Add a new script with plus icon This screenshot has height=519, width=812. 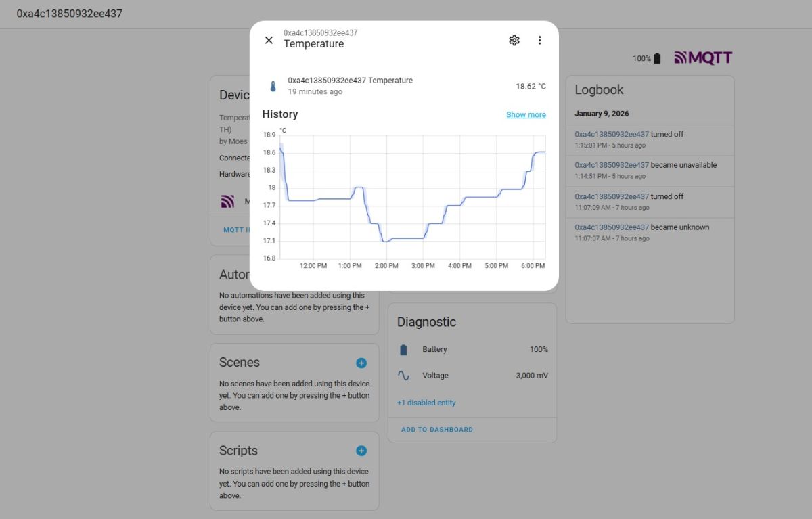[x=361, y=451]
